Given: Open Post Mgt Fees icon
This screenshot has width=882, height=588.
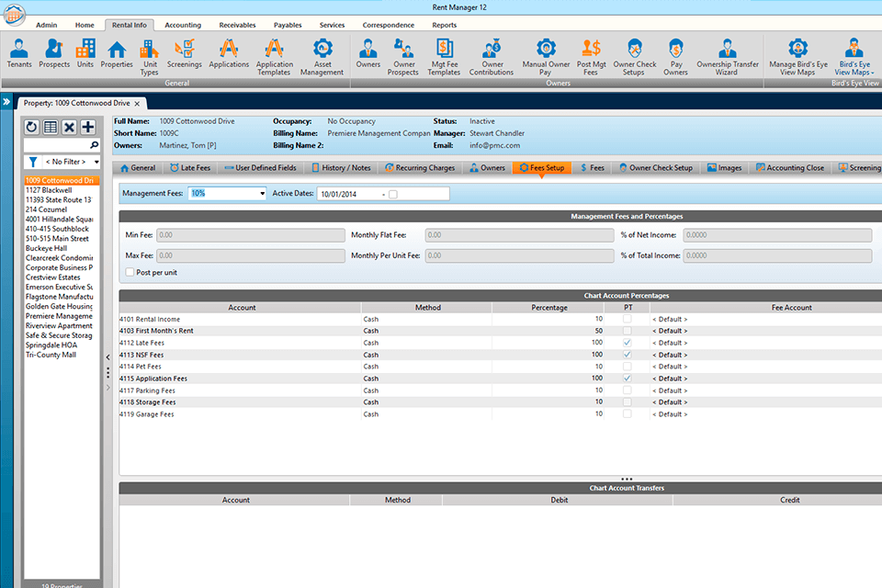Looking at the screenshot, I should [591, 57].
